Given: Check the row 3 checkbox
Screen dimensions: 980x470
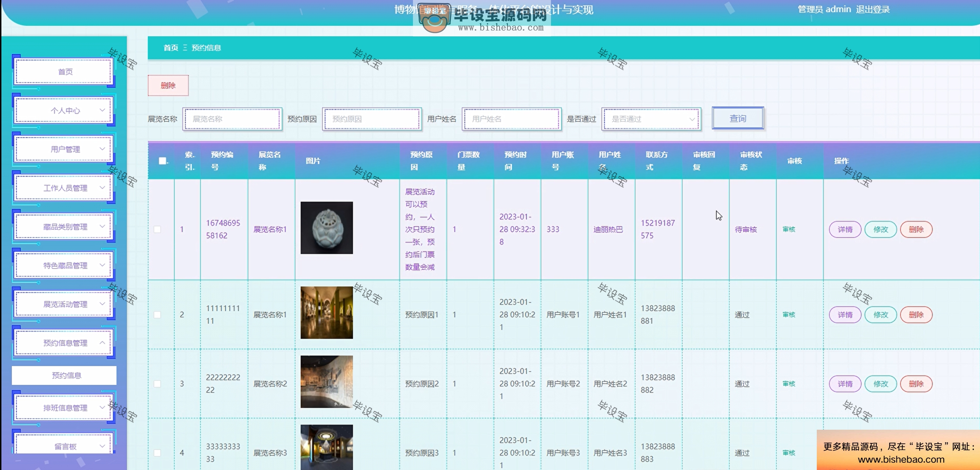Looking at the screenshot, I should [157, 384].
